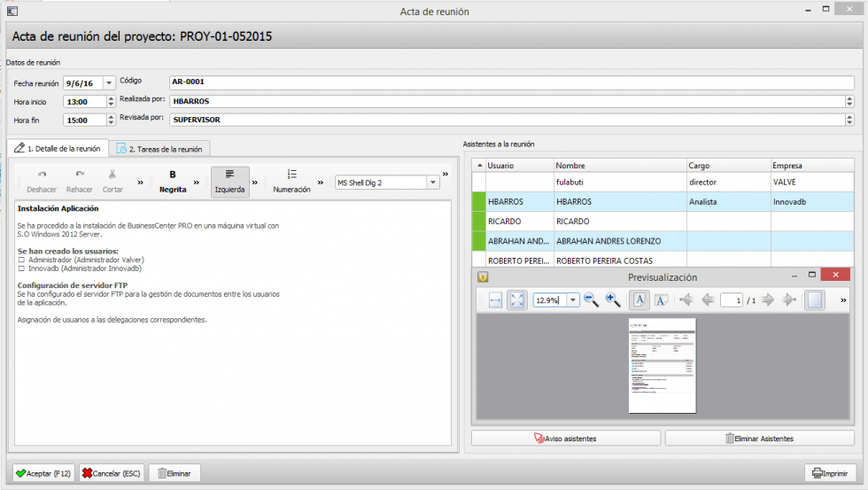
Task: Click the Código field AR-0001
Action: click(x=512, y=82)
